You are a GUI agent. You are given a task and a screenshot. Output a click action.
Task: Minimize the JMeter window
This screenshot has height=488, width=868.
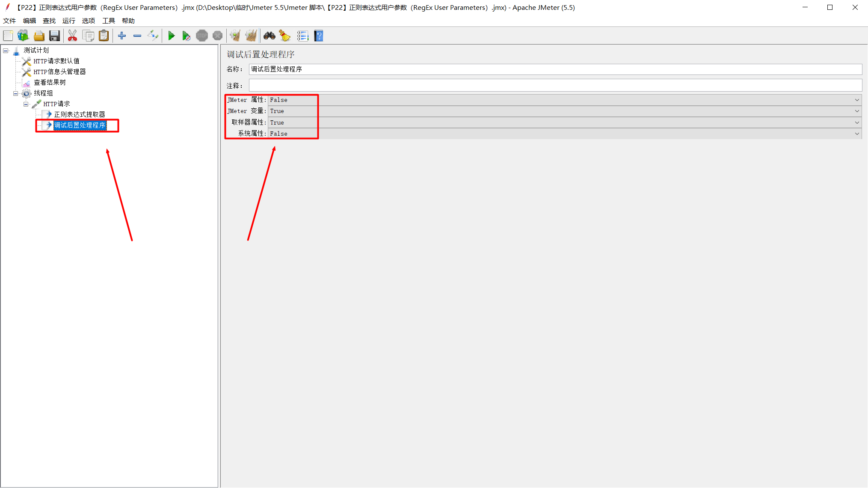coord(805,7)
